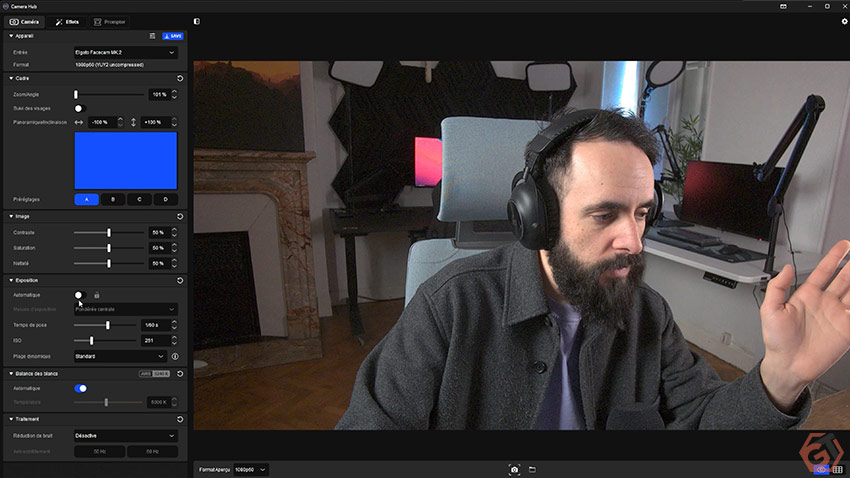
Task: Toggle the side panel icon
Action: coord(197,22)
